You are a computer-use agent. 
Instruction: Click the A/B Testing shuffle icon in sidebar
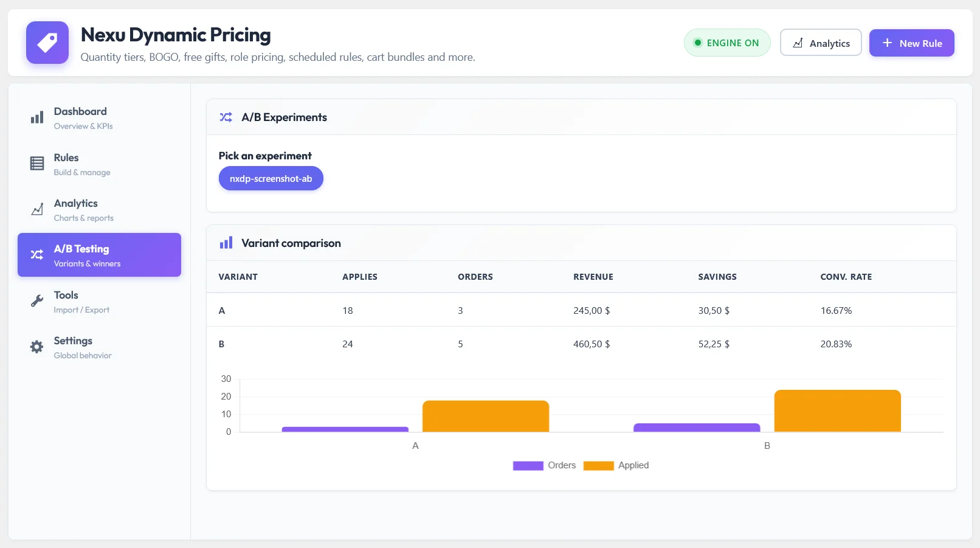coord(37,255)
